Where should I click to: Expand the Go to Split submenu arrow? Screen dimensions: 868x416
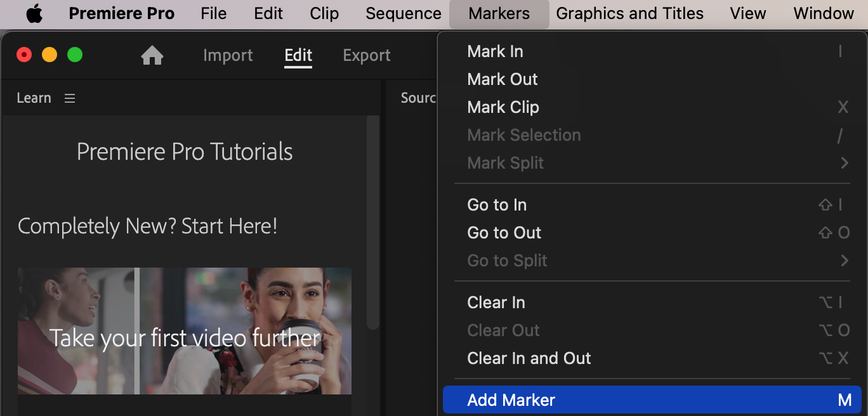(845, 261)
